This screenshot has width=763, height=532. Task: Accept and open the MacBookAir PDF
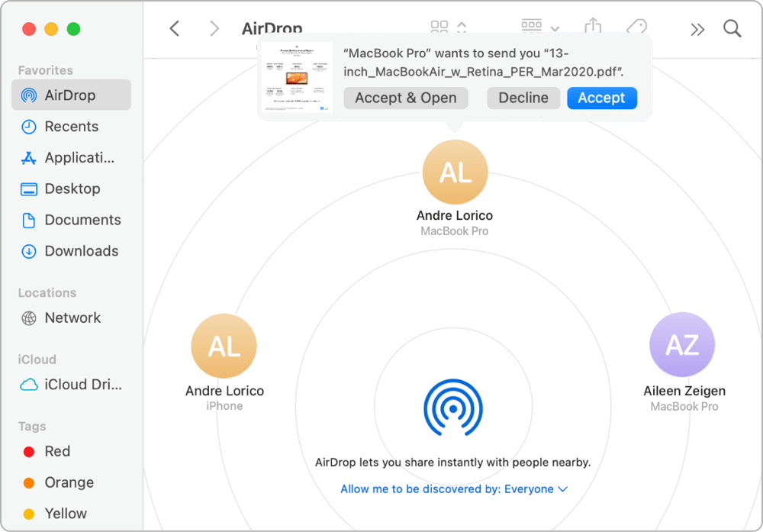(x=405, y=98)
